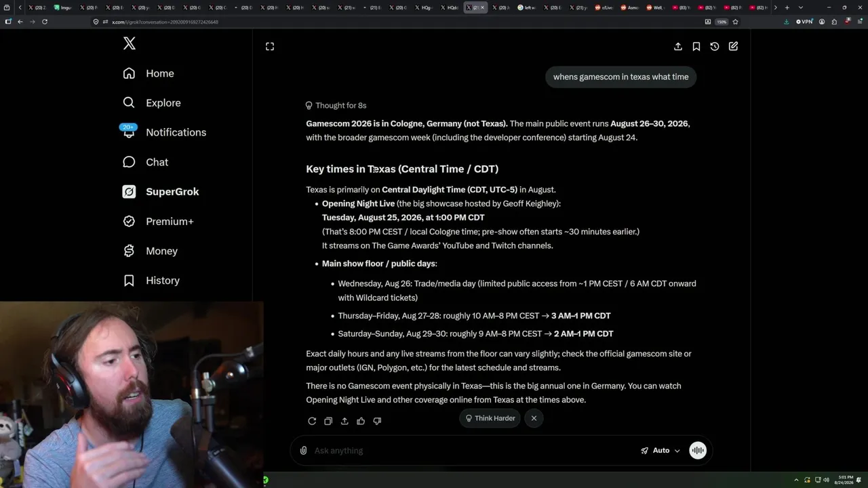Dismiss the Think Harder suggestion

pyautogui.click(x=534, y=418)
